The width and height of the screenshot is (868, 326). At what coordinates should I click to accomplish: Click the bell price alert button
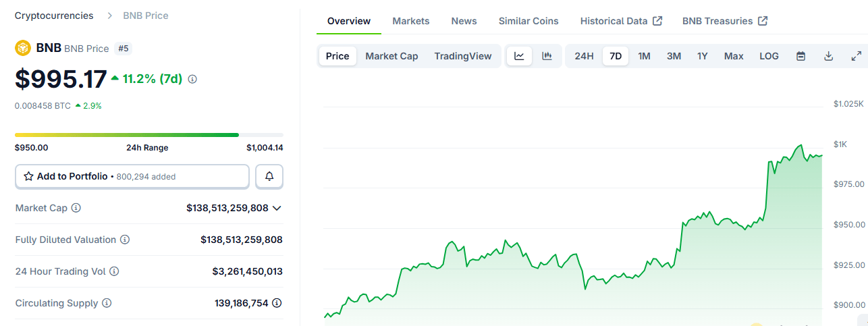pyautogui.click(x=269, y=176)
